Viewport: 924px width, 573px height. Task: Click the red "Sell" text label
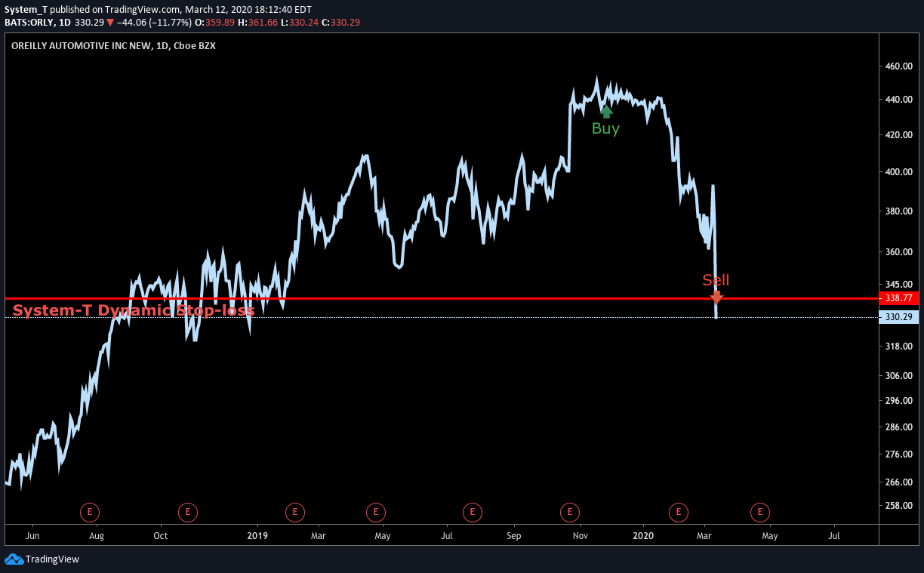[x=716, y=280]
